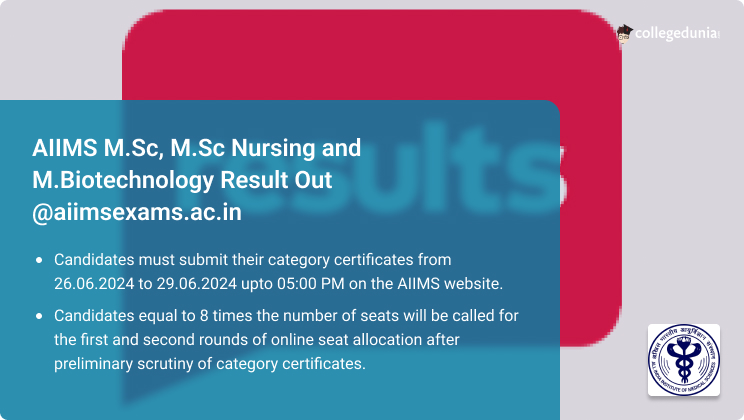The height and width of the screenshot is (420, 744).
Task: Click the 'M.Biotechnology Result Out' heading line
Action: point(182,180)
